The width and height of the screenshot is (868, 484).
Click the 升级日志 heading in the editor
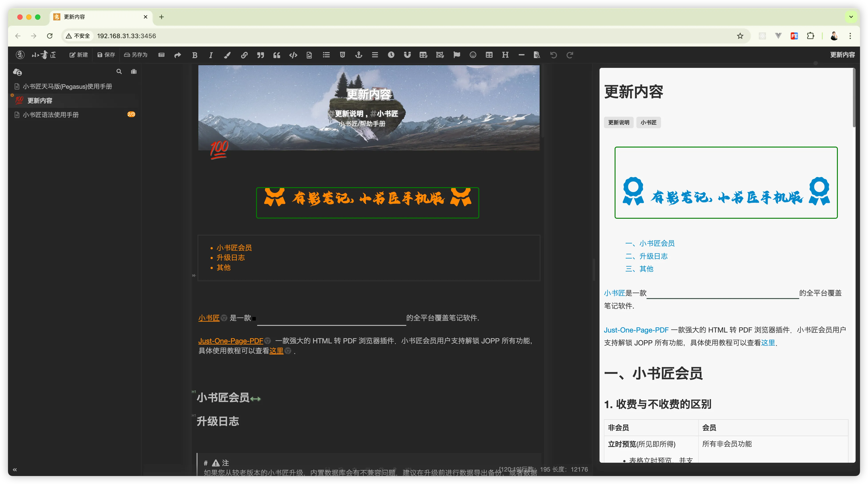[218, 421]
